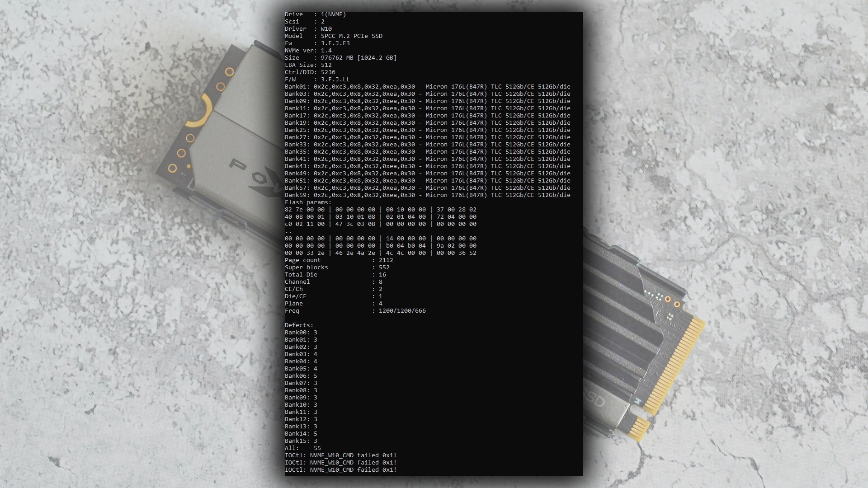Click defect line 'Bank08: 3'
The width and height of the screenshot is (868, 488).
click(301, 390)
